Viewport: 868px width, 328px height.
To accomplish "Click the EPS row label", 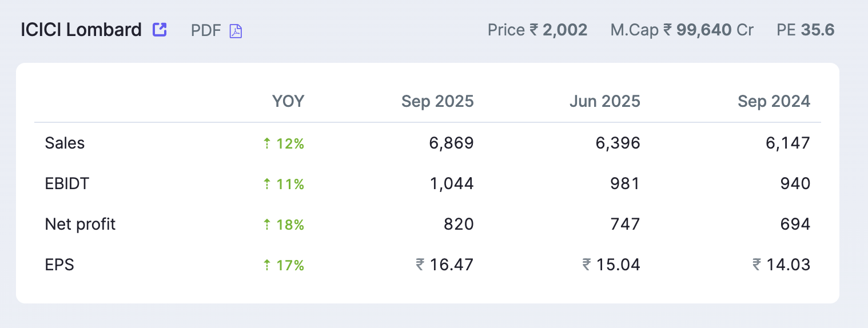I will 59,265.
